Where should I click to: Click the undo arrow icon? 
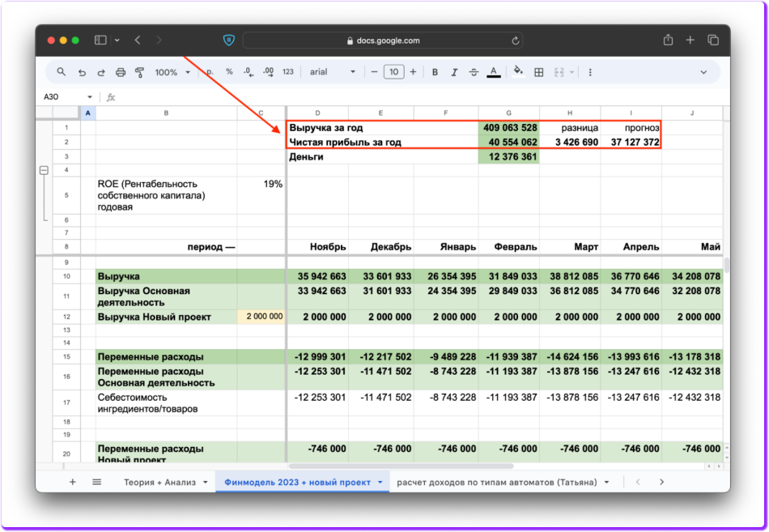pos(82,72)
